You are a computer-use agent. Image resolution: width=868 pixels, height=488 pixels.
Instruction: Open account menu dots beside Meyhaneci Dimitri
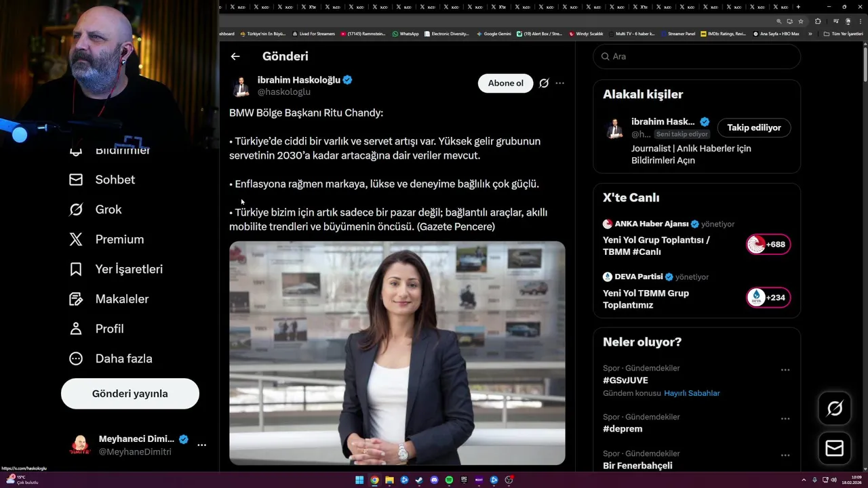point(201,445)
